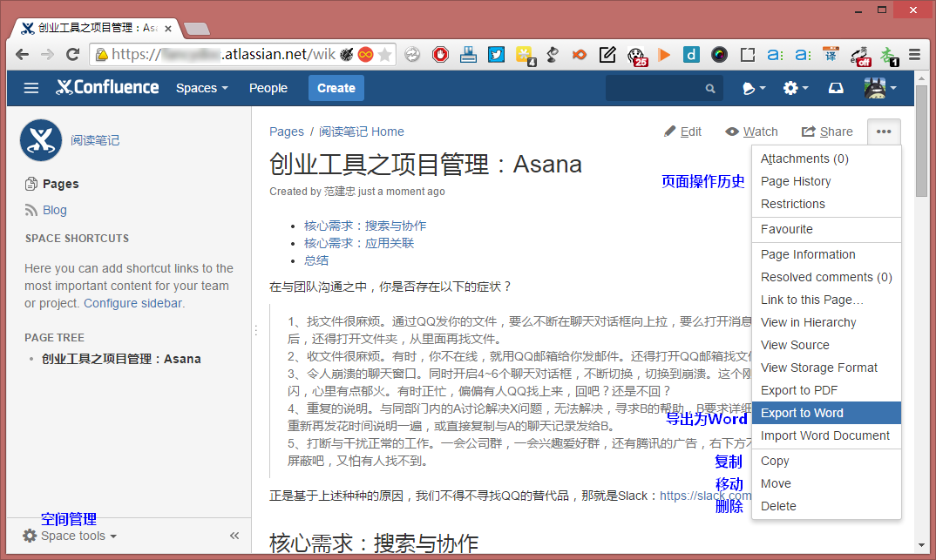Viewport: 936px width, 560px height.
Task: Choose Copy from the page menu
Action: point(826,461)
